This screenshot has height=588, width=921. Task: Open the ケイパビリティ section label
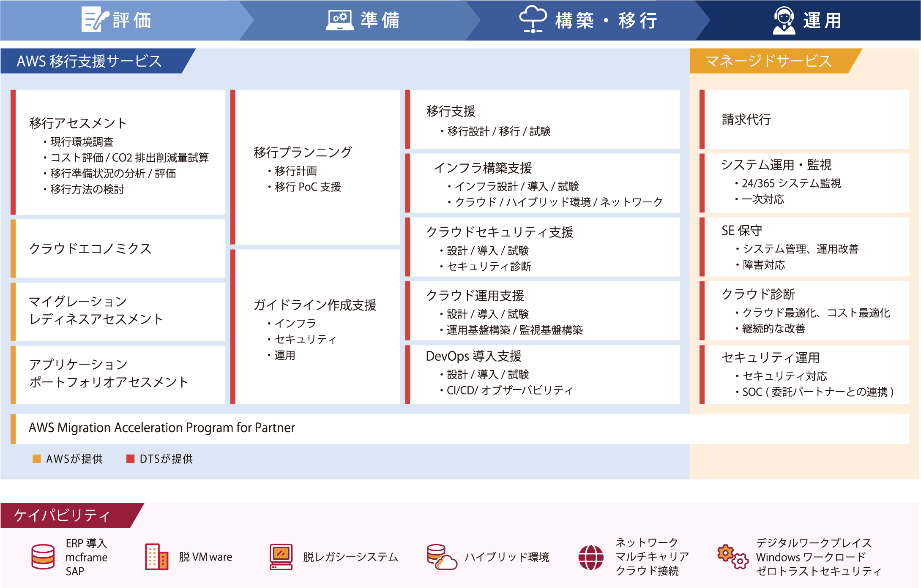pyautogui.click(x=63, y=515)
